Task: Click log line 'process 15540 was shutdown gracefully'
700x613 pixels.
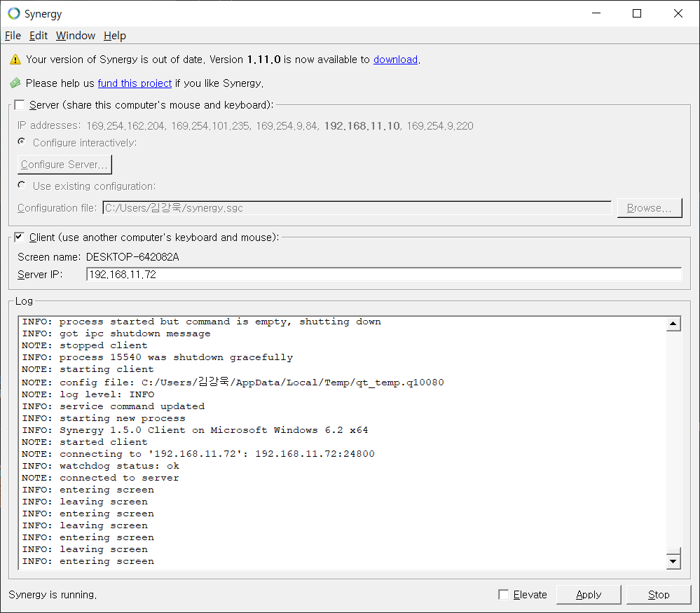Action: (157, 357)
